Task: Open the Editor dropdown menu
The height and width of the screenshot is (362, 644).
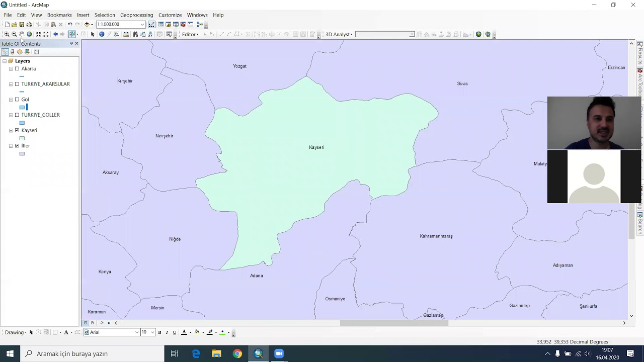Action: pyautogui.click(x=190, y=34)
